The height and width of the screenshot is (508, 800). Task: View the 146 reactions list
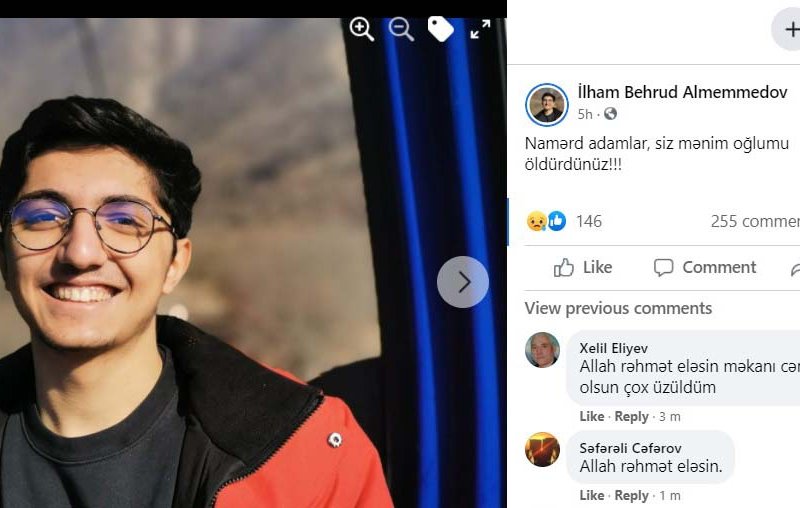tap(589, 221)
